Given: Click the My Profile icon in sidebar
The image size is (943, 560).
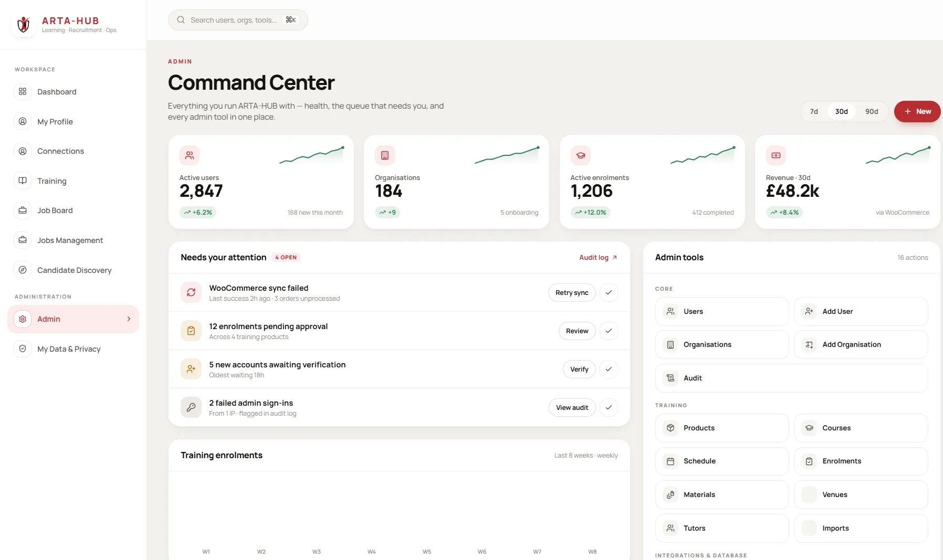Looking at the screenshot, I should pyautogui.click(x=23, y=121).
